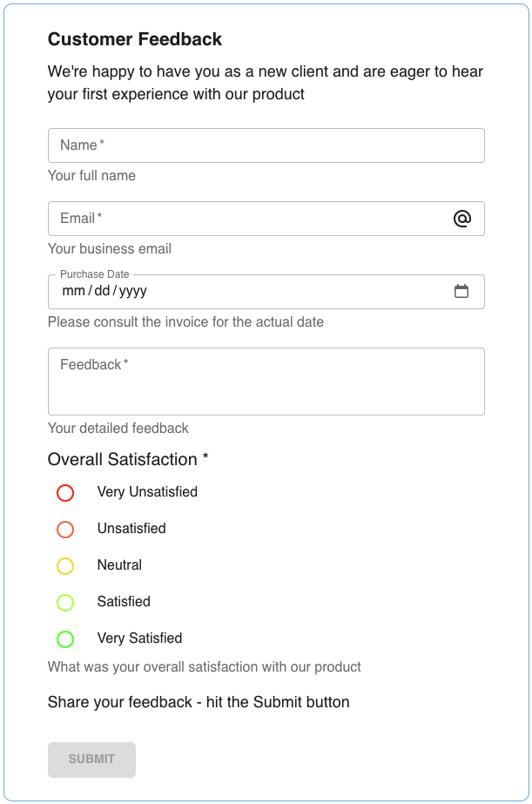The height and width of the screenshot is (804, 532).
Task: Click the 'Share your feedback' instruction text
Action: tap(199, 702)
